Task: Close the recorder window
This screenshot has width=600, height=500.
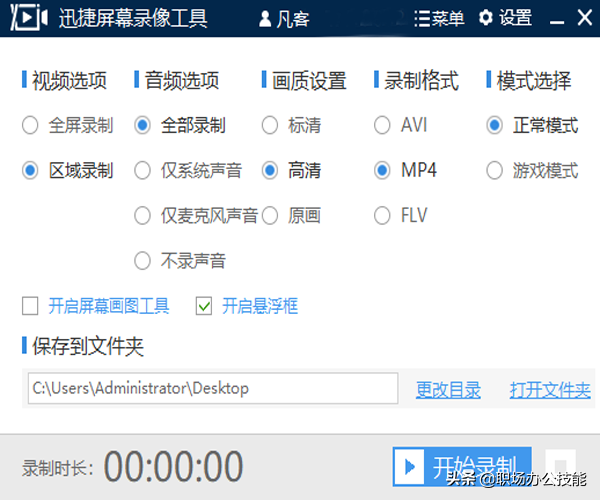Action: click(x=584, y=18)
